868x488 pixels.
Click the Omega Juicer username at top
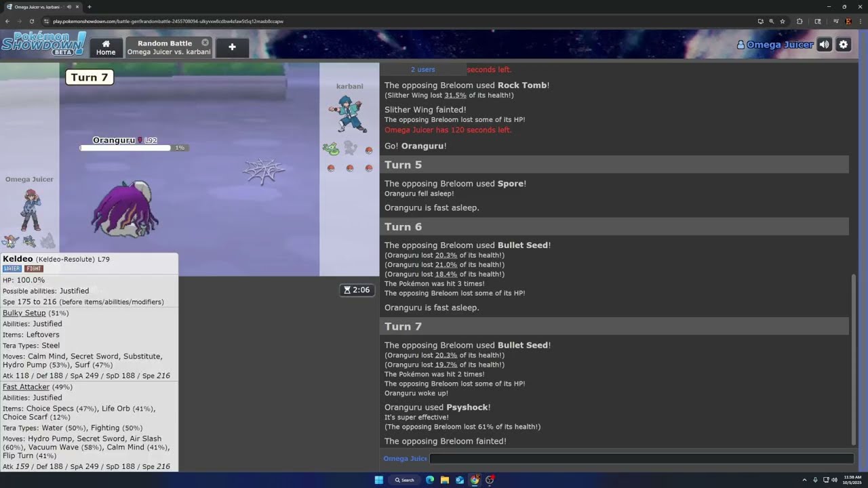(775, 45)
